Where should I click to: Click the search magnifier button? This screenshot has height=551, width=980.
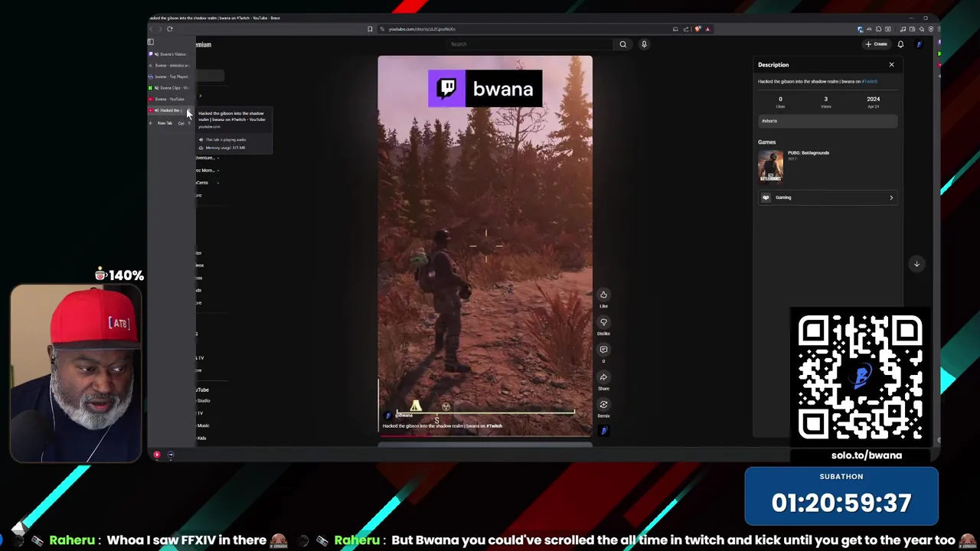[622, 44]
